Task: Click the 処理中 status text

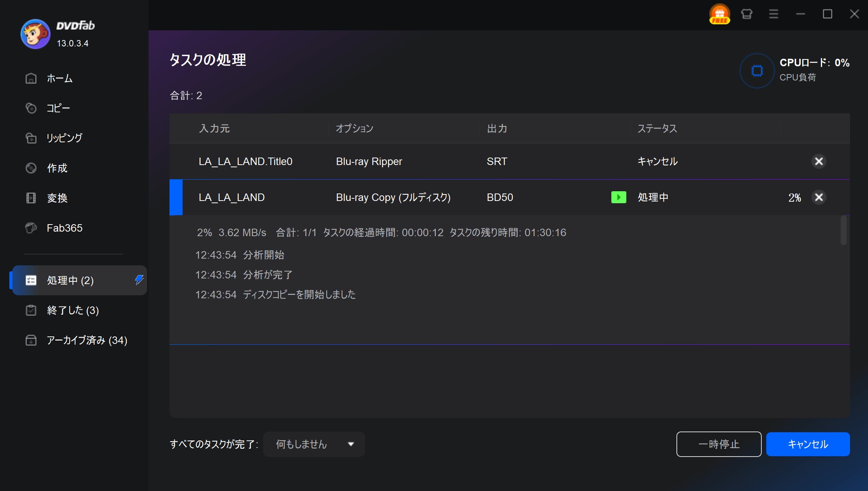Action: coord(653,197)
